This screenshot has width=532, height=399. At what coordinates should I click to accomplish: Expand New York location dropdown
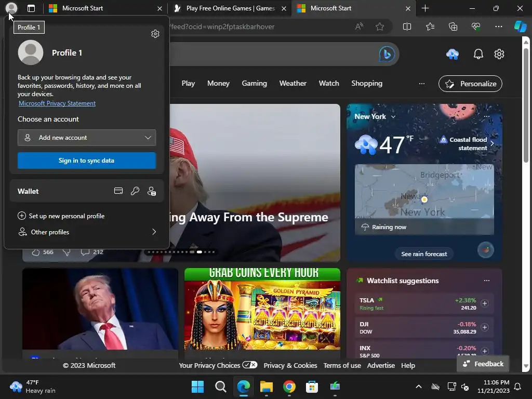[393, 116]
